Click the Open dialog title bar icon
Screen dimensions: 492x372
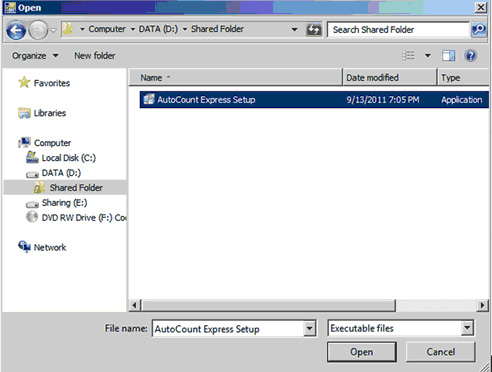click(10, 7)
